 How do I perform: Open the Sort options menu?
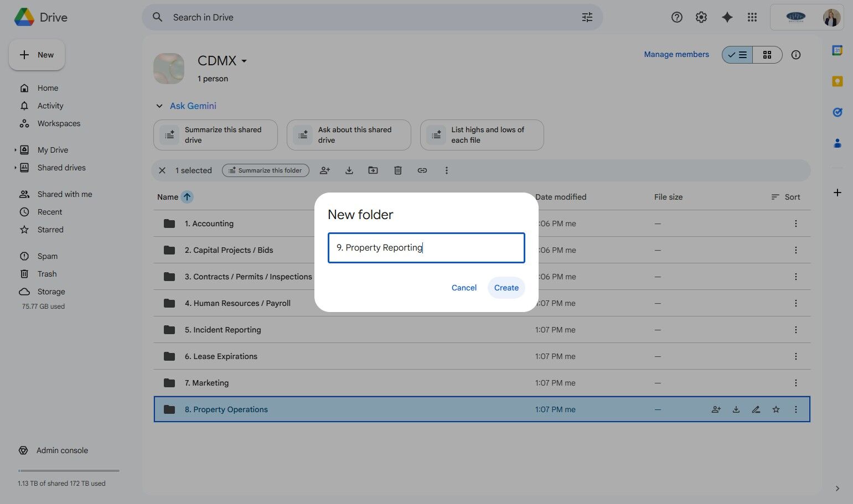[785, 197]
